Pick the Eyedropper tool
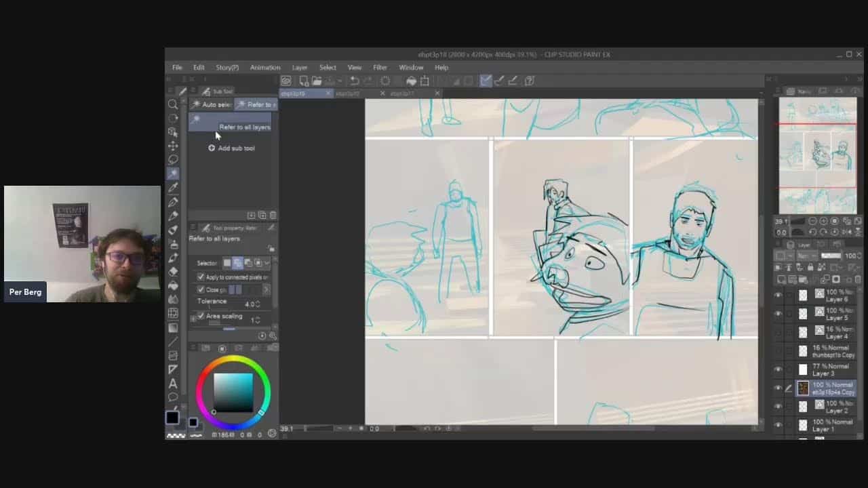The height and width of the screenshot is (488, 868). (173, 188)
